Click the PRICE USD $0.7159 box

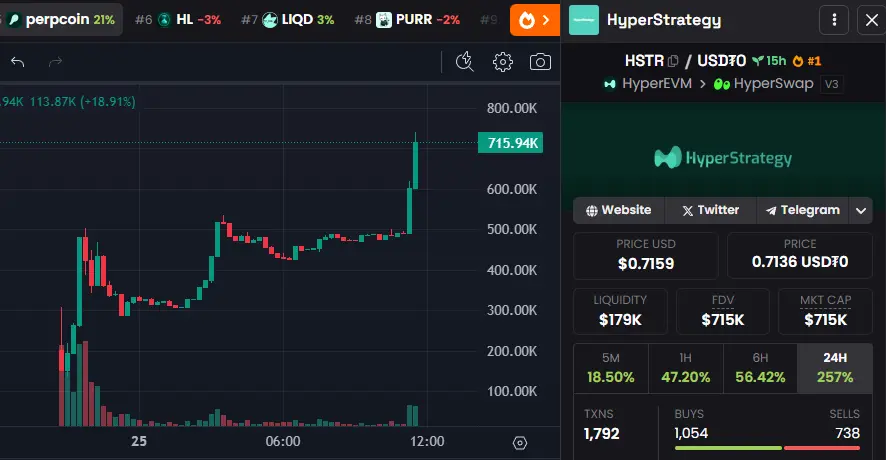tap(646, 255)
